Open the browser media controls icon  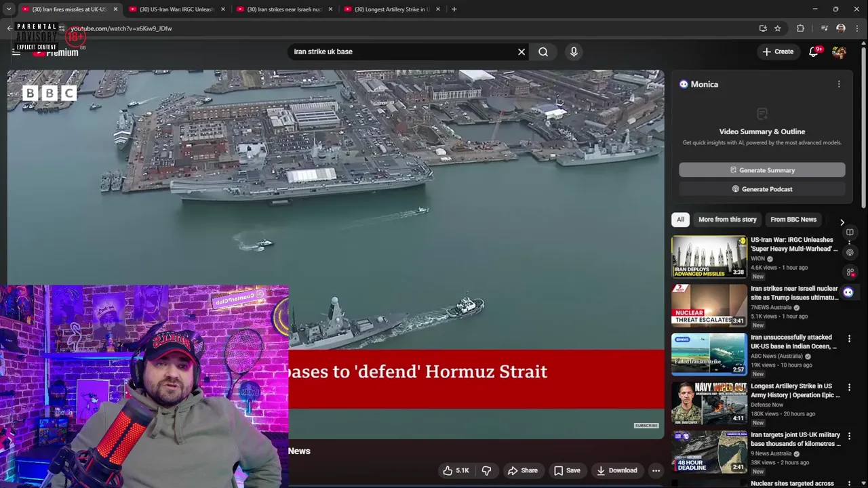[824, 28]
